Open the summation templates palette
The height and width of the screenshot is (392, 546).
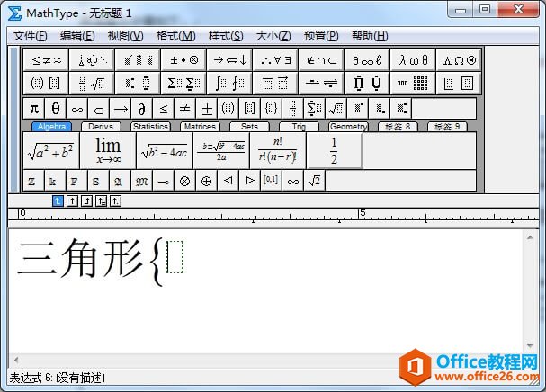pyautogui.click(x=183, y=84)
